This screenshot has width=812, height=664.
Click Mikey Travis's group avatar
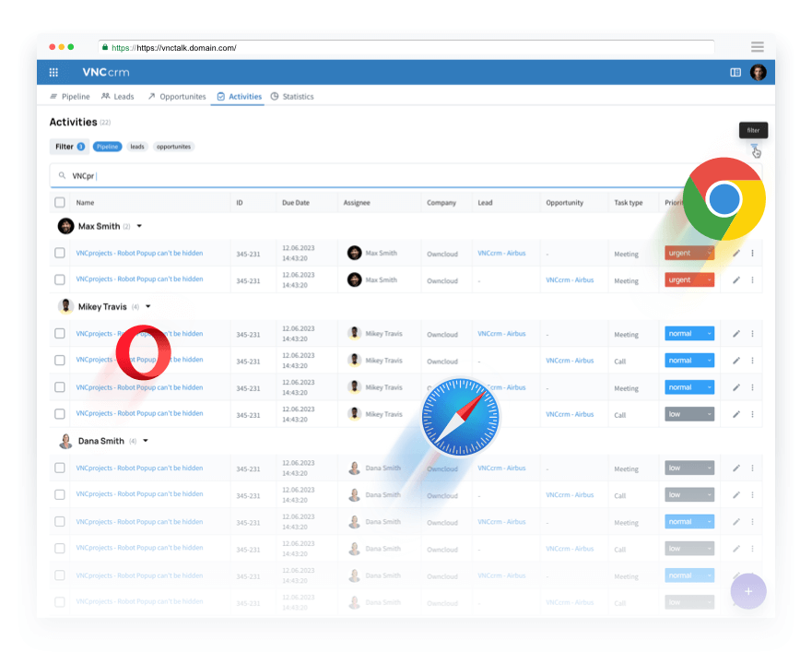pyautogui.click(x=65, y=307)
